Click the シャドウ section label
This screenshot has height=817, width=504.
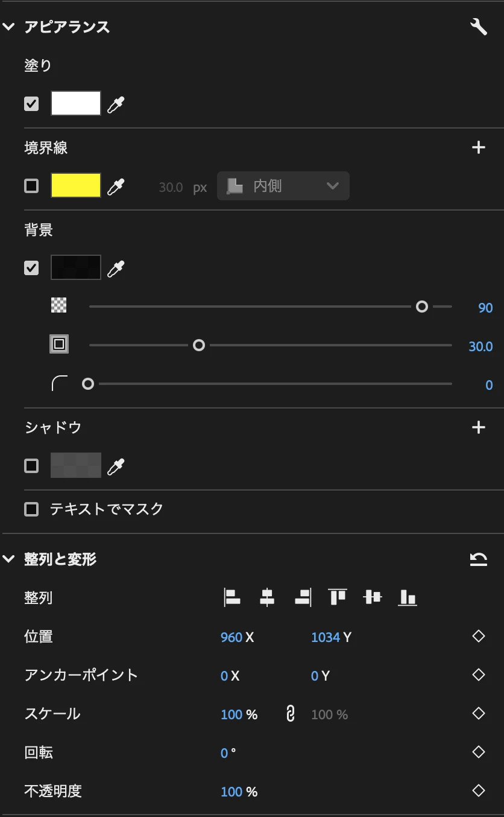click(x=53, y=427)
